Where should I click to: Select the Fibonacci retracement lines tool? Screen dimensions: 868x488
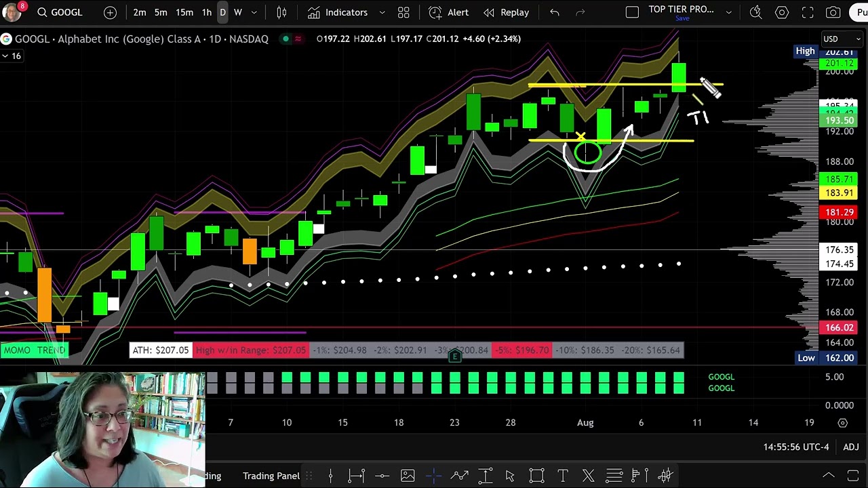[x=614, y=476]
